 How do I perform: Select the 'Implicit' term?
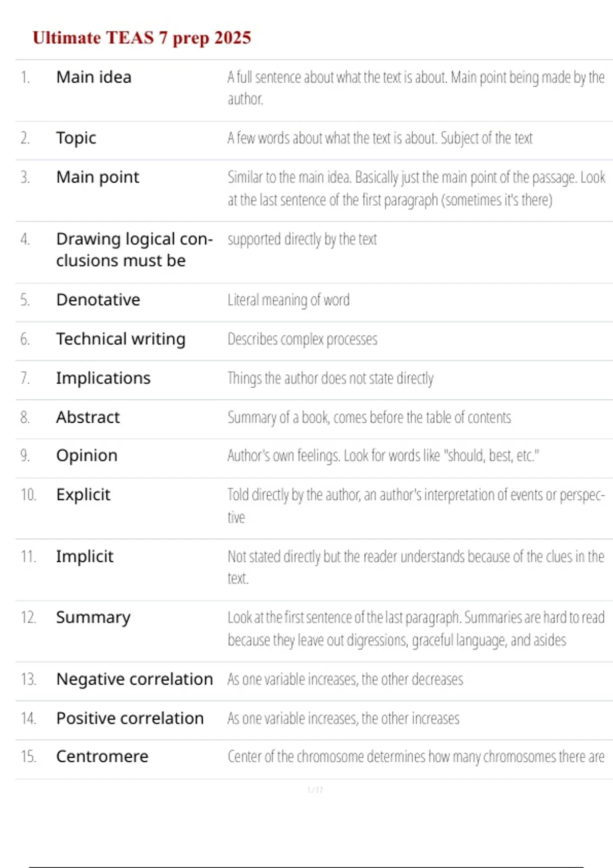(x=85, y=557)
